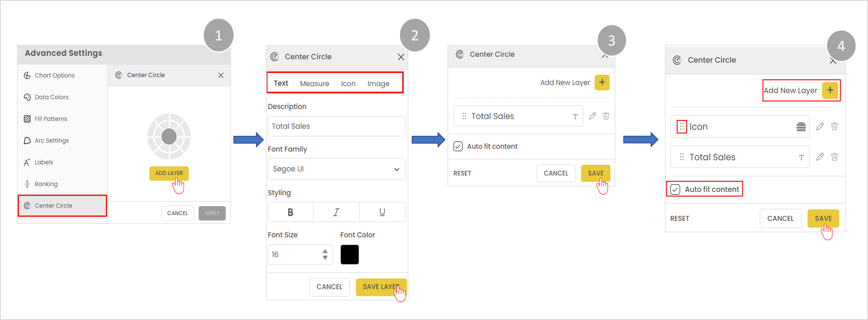The width and height of the screenshot is (868, 320).
Task: Click the Underline styling button
Action: coord(382,212)
